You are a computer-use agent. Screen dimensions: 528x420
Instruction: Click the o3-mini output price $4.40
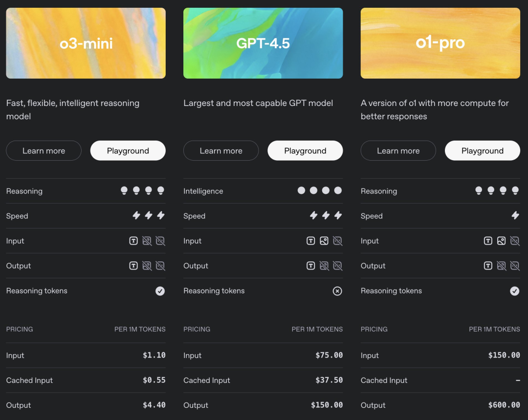pyautogui.click(x=154, y=405)
